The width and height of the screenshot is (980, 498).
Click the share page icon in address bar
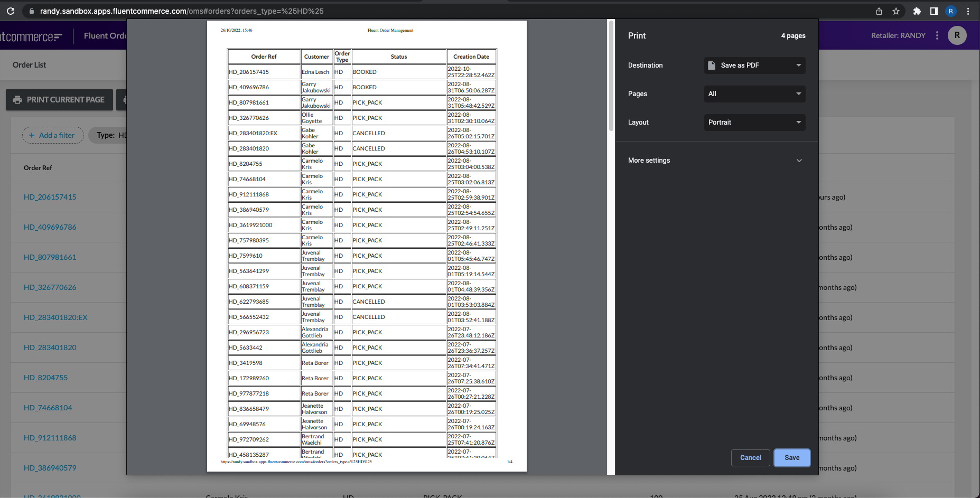[879, 11]
